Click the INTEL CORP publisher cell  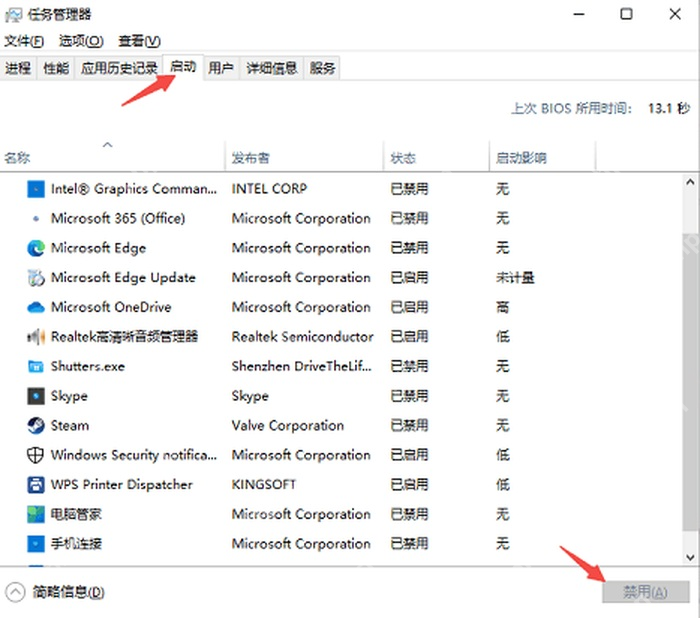coord(269,189)
